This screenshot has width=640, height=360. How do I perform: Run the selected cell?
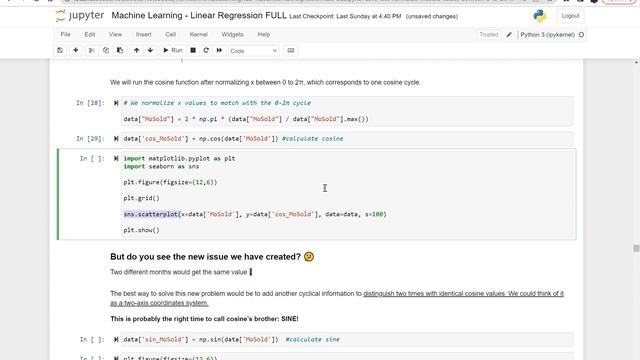coord(173,50)
